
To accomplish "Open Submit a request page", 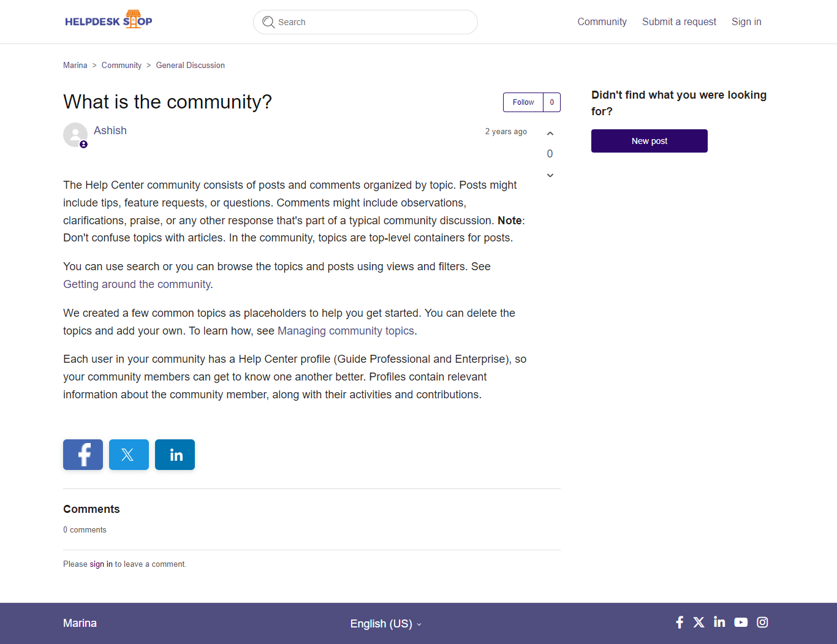I will click(x=679, y=22).
